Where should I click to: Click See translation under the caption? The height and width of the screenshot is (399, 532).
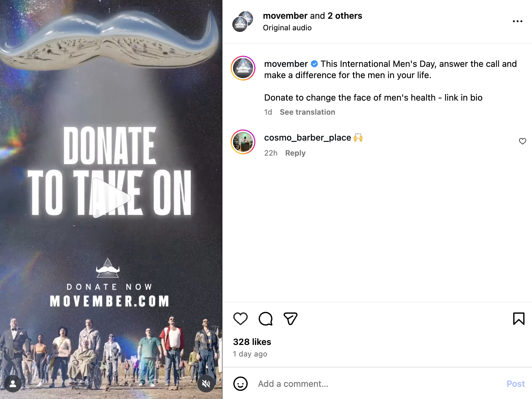(307, 112)
